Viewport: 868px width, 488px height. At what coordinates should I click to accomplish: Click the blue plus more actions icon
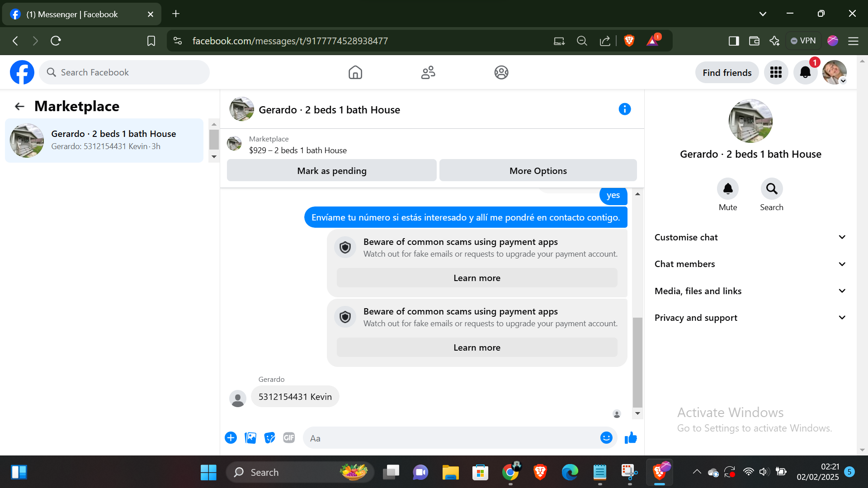pos(231,438)
